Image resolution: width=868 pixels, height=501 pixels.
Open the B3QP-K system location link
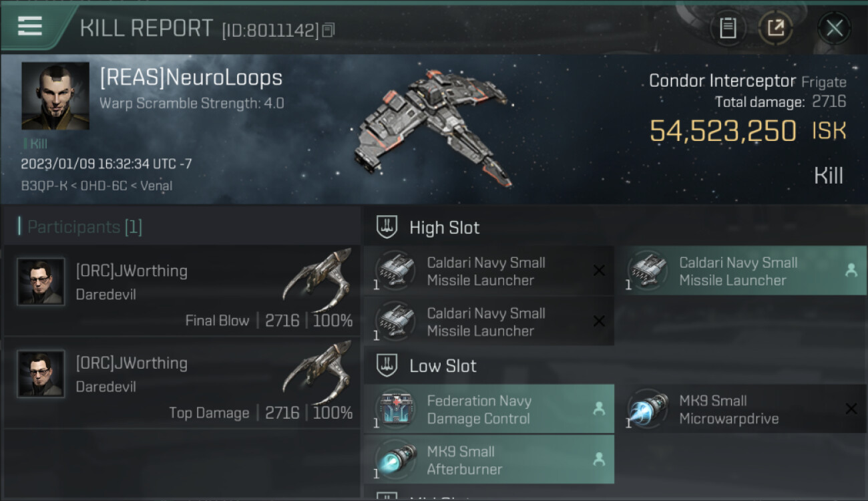point(44,186)
